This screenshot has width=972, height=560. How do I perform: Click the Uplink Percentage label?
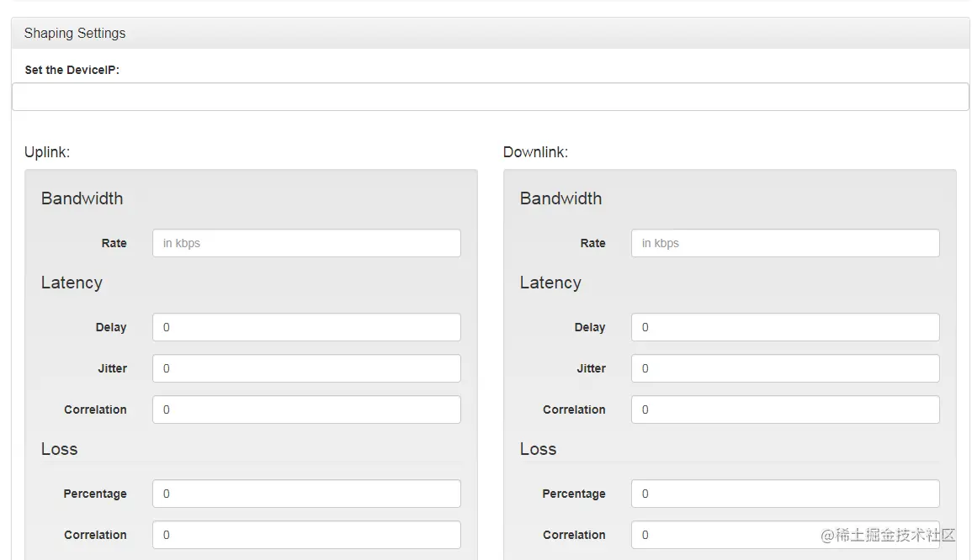point(95,494)
